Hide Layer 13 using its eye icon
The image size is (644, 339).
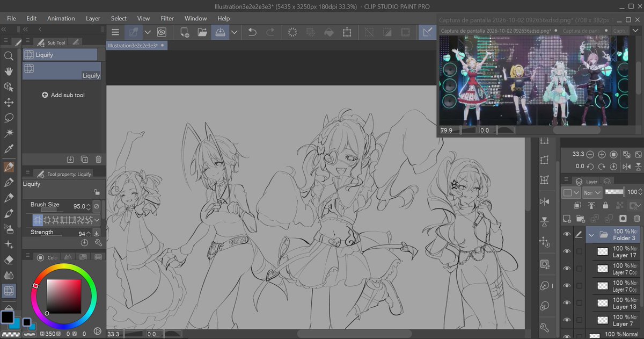pyautogui.click(x=567, y=303)
